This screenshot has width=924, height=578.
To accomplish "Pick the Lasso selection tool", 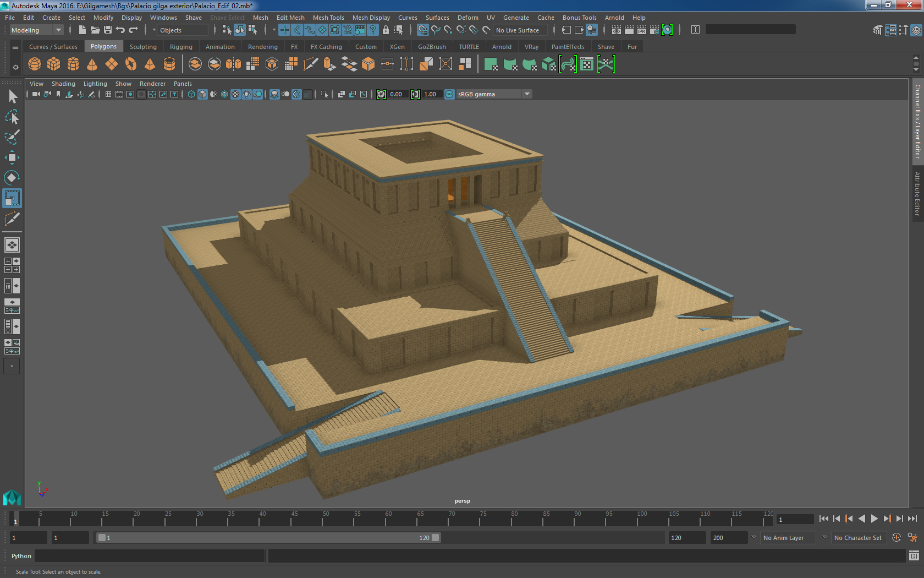I will [x=12, y=117].
